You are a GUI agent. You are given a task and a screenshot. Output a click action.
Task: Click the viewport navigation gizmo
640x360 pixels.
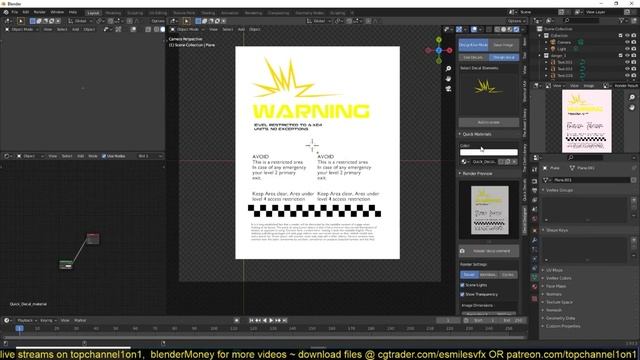click(438, 50)
